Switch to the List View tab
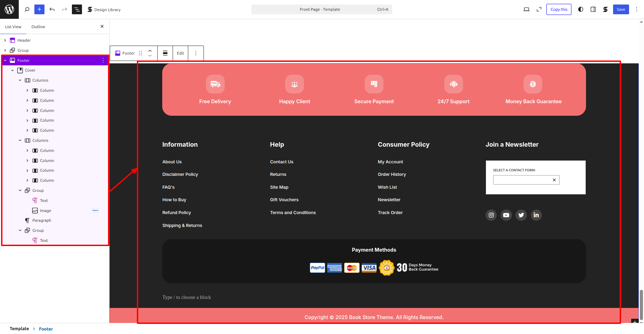This screenshot has height=334, width=644. point(13,27)
